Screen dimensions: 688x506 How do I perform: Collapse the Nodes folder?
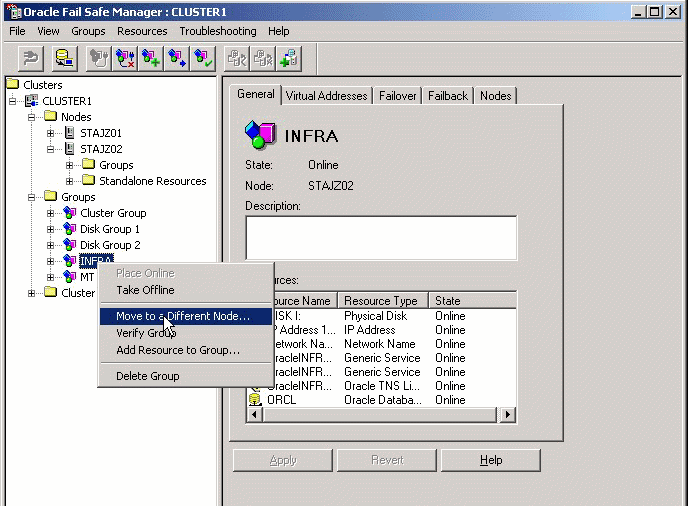click(32, 117)
